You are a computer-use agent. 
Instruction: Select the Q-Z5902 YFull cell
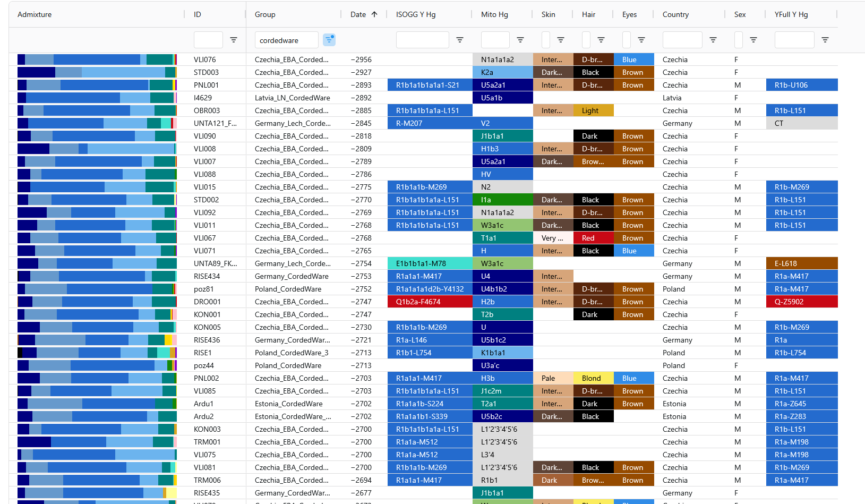pos(802,302)
